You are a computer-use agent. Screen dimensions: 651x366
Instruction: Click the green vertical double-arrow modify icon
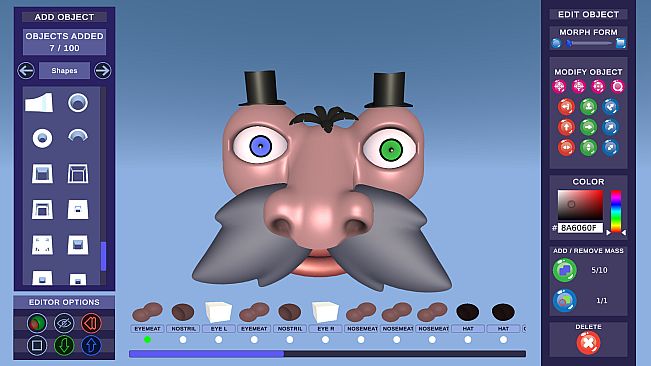tap(589, 147)
